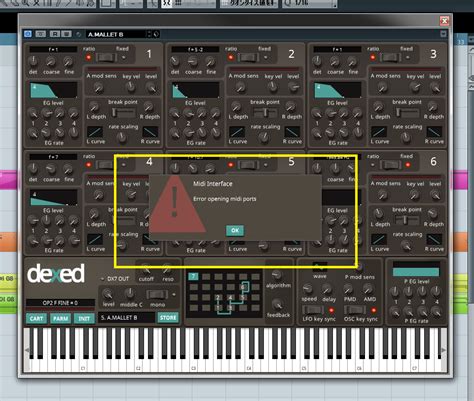Viewport: 474px width, 401px height.
Task: Toggle operator 5 ratio/fixed switch
Action: click(x=248, y=165)
